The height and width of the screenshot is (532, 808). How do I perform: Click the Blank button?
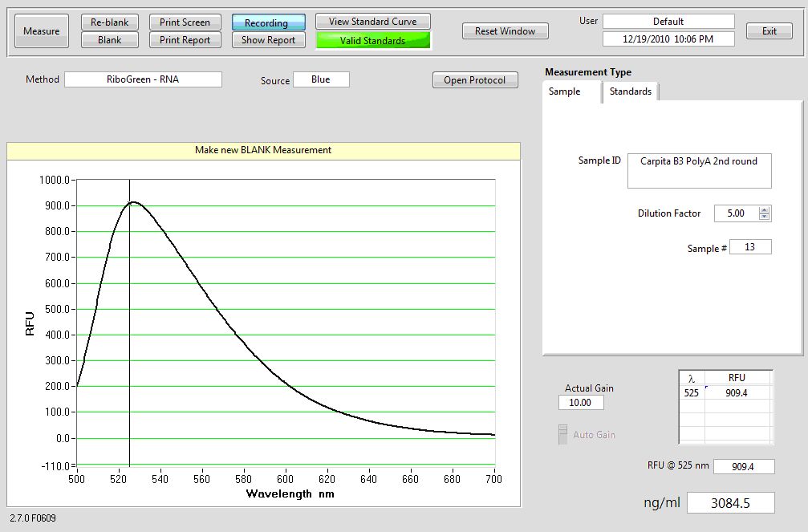[x=109, y=39]
